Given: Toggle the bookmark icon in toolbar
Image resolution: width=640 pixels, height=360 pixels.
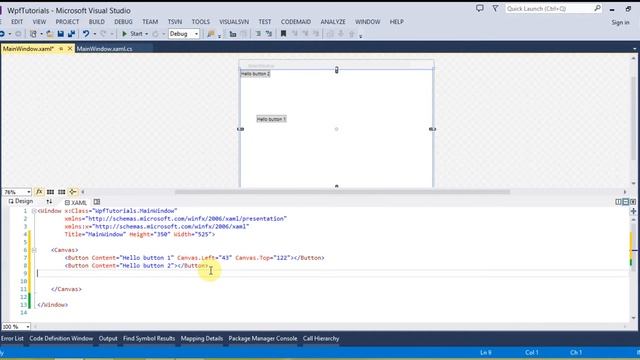Looking at the screenshot, I should tap(283, 34).
